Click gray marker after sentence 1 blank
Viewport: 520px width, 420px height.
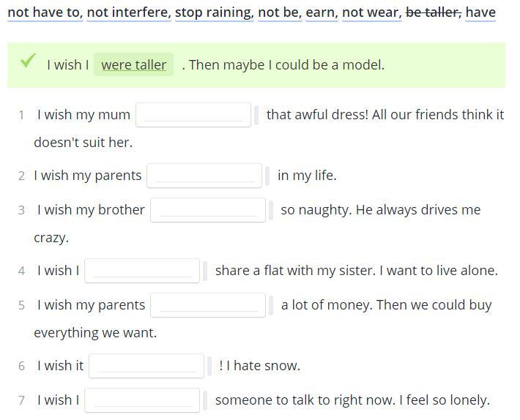pyautogui.click(x=256, y=115)
